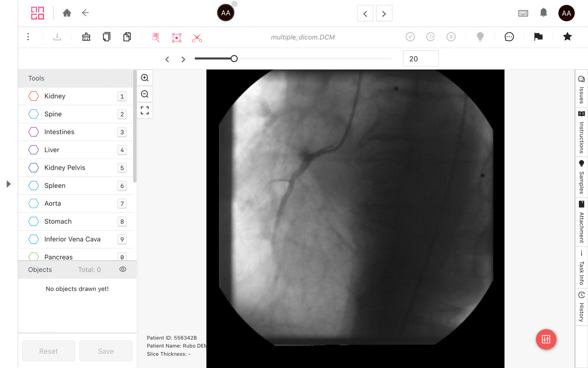Open the Task Info side tab
The height and width of the screenshot is (368, 588).
click(x=581, y=267)
